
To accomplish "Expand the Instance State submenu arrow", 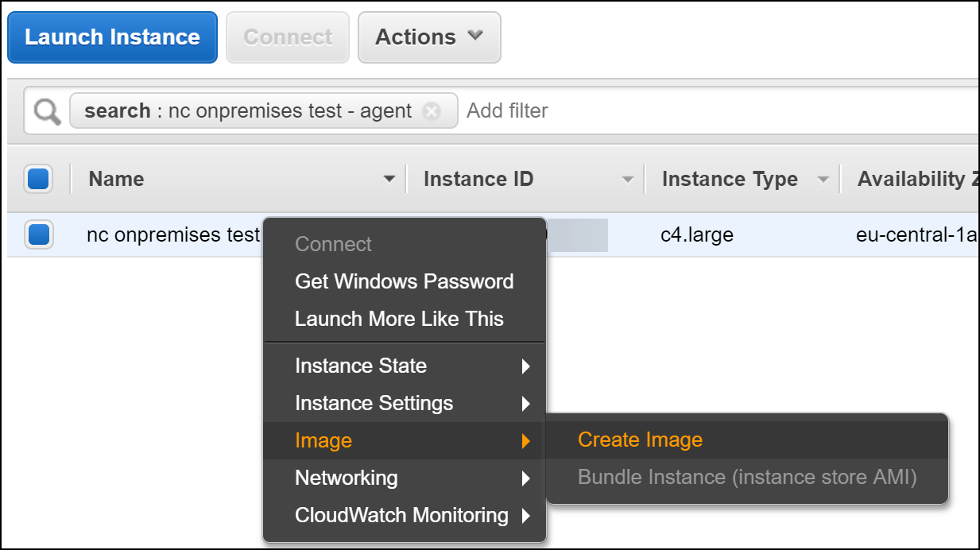I will (525, 366).
